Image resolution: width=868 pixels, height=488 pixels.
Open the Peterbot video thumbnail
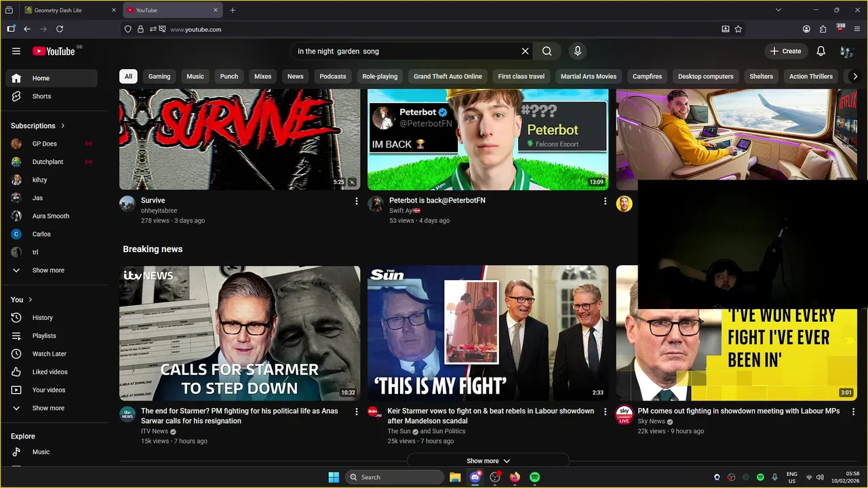(x=488, y=140)
